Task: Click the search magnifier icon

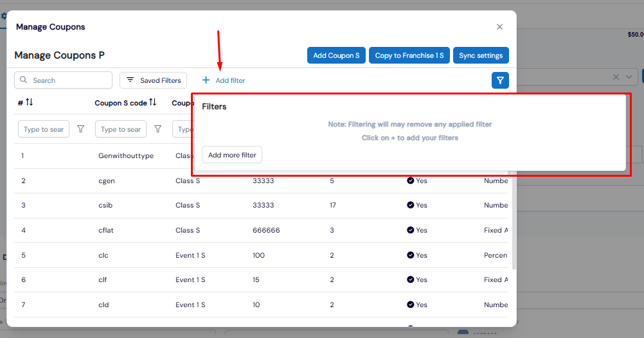Action: (23, 80)
